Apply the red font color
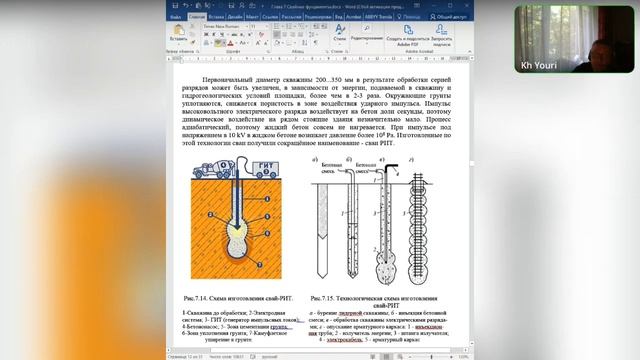 click(x=230, y=42)
